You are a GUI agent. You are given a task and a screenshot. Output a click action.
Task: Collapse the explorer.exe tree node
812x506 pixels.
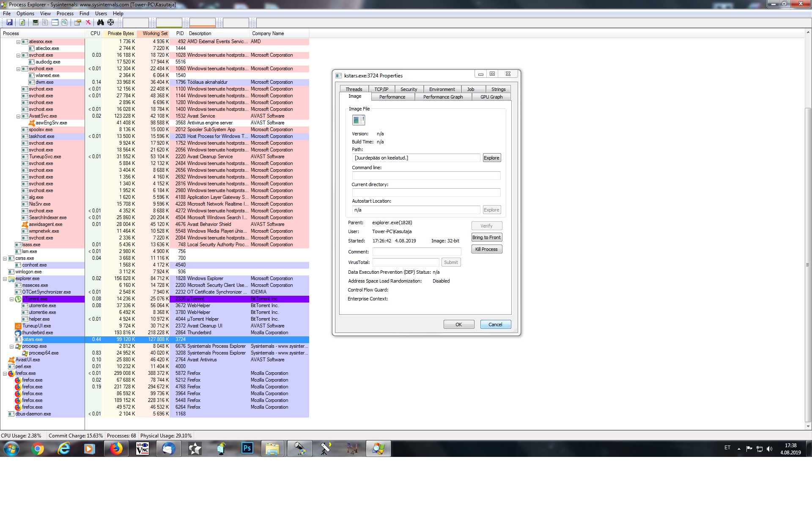5,279
